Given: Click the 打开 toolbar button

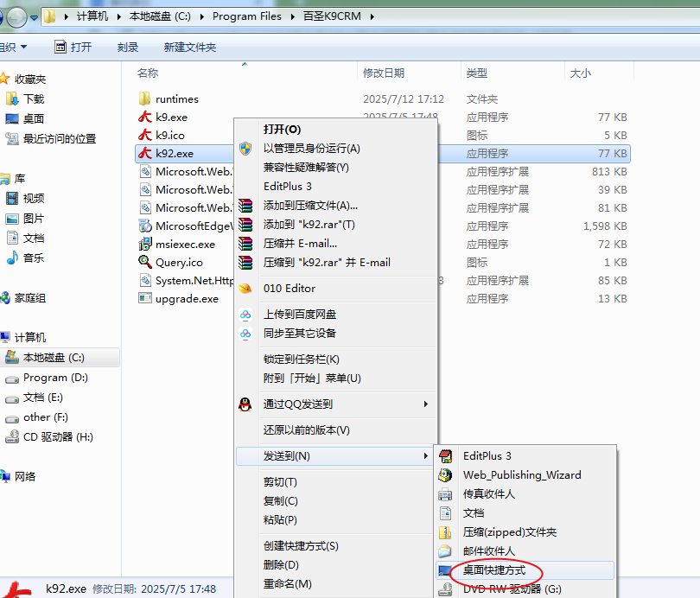Looking at the screenshot, I should pos(73,47).
